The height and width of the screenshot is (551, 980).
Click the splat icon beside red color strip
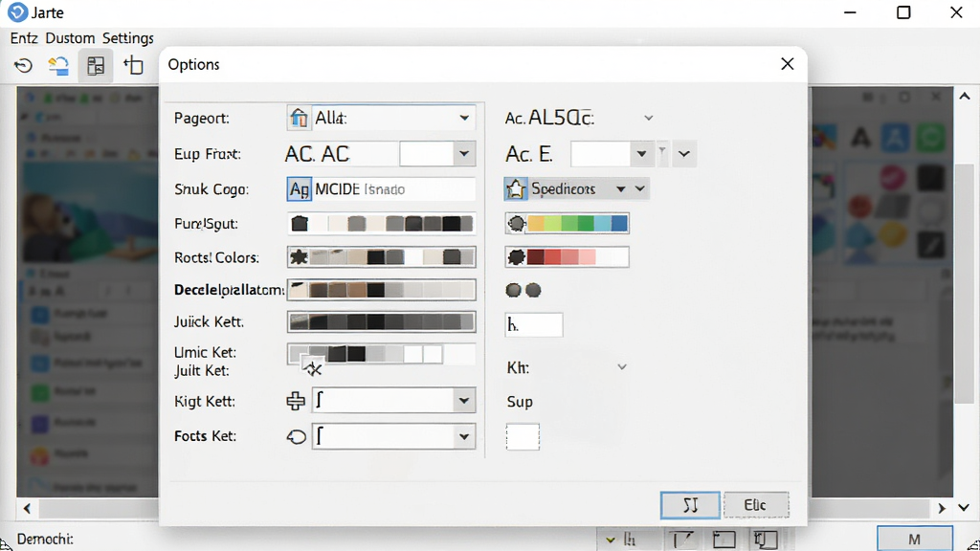pyautogui.click(x=516, y=256)
